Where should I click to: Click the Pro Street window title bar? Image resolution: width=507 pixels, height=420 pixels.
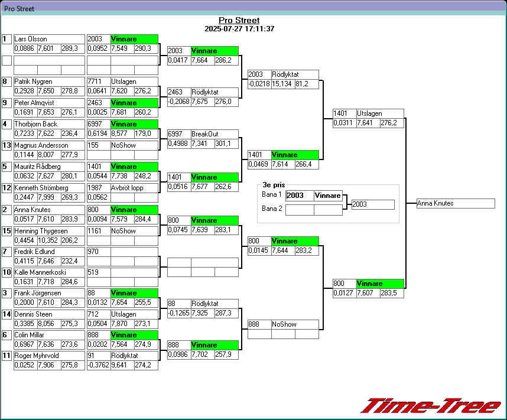point(253,9)
